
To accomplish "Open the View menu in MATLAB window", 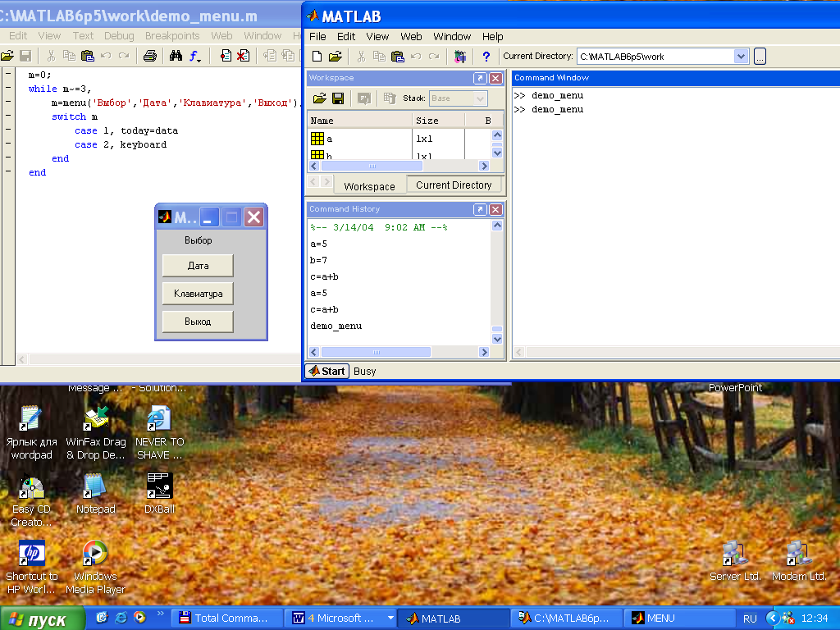I will point(377,36).
